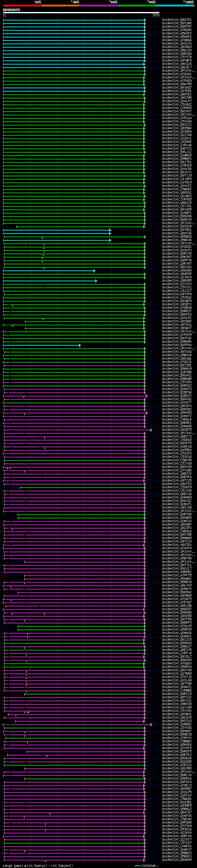The image size is (197, 868).
Task: Click the orange ~40% identity legend bar
Action: (x=60, y=6)
